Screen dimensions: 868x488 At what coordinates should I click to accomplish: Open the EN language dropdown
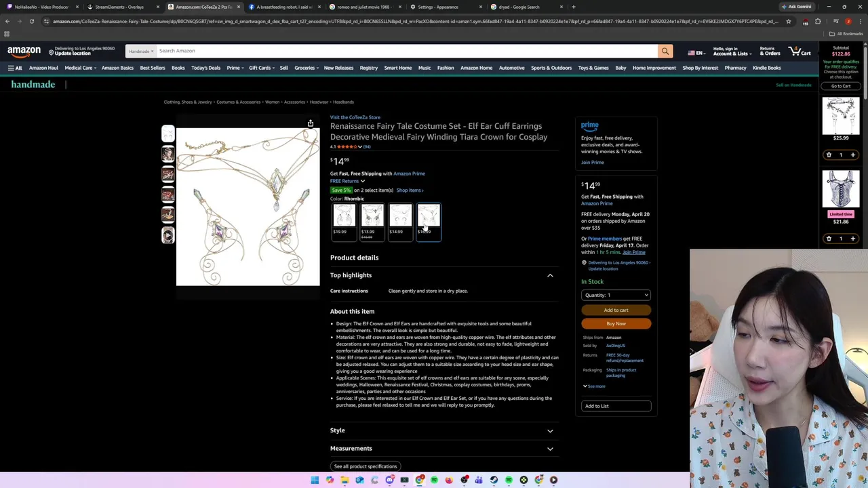[x=696, y=52]
